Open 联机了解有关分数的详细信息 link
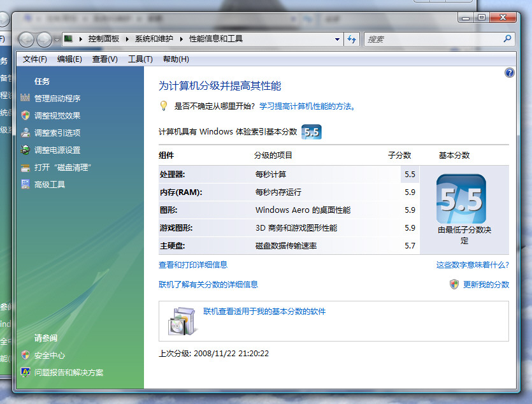 tap(208, 285)
